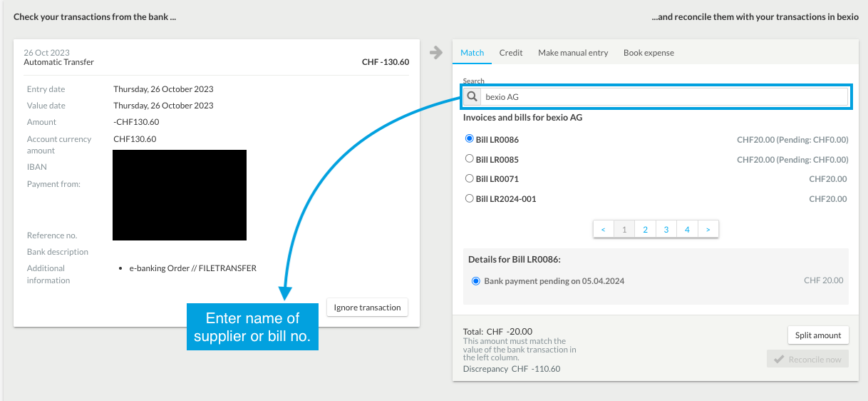
Task: Click the gray arrow between the panels
Action: (x=436, y=52)
